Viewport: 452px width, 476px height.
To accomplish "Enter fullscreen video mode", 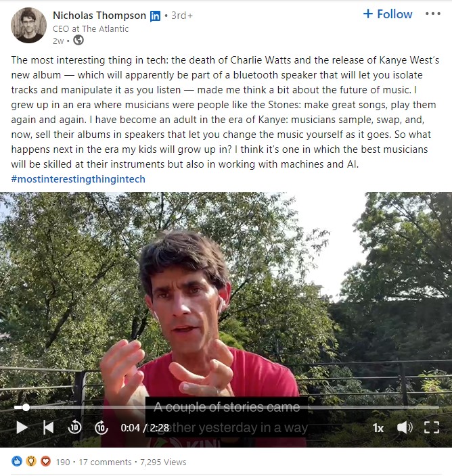I will [x=431, y=427].
